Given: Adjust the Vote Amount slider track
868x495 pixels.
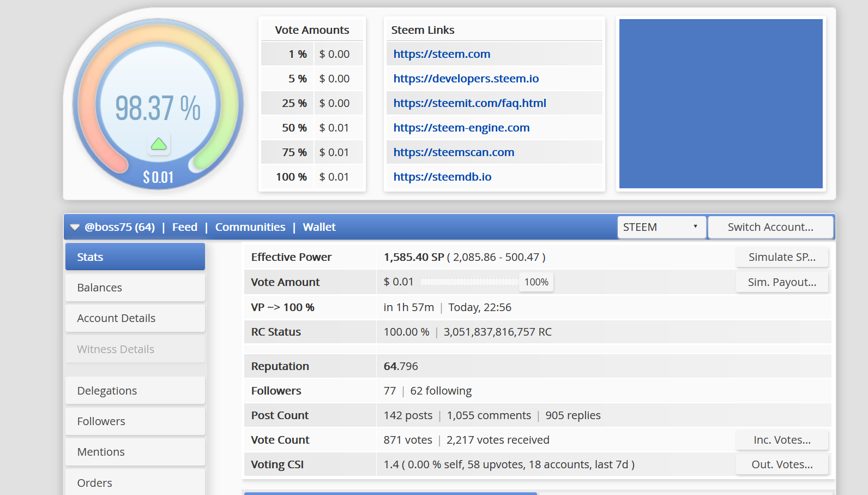Looking at the screenshot, I should point(470,282).
